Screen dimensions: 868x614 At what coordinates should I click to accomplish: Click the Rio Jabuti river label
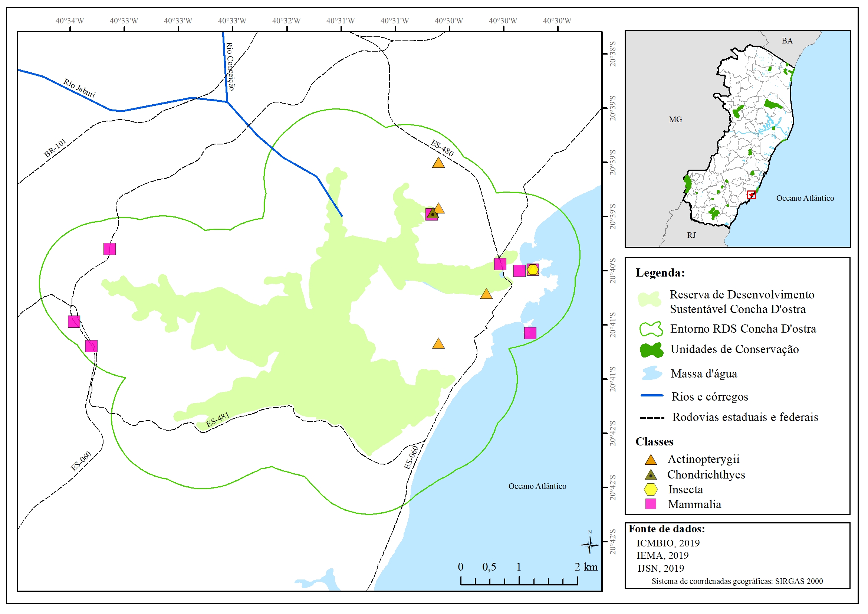click(79, 88)
